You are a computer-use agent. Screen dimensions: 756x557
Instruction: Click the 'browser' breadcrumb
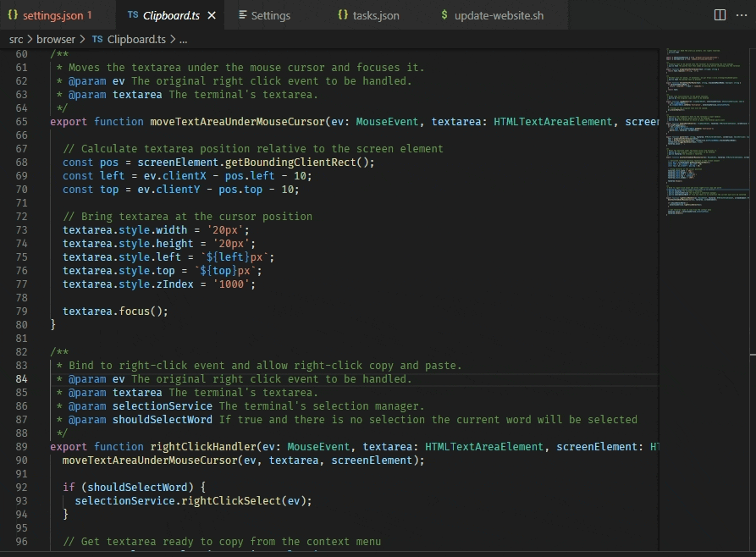(x=56, y=40)
